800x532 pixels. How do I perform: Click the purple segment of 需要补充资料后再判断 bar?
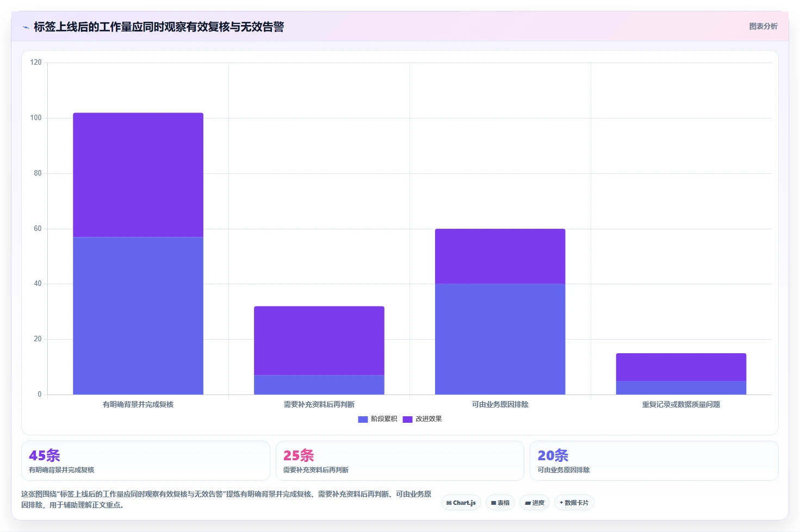pos(319,341)
